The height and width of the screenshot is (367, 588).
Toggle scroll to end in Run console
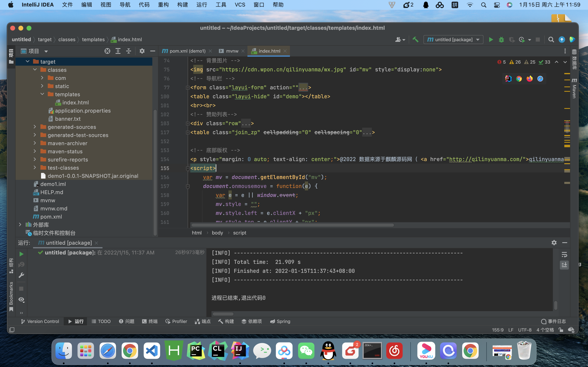coord(564,265)
